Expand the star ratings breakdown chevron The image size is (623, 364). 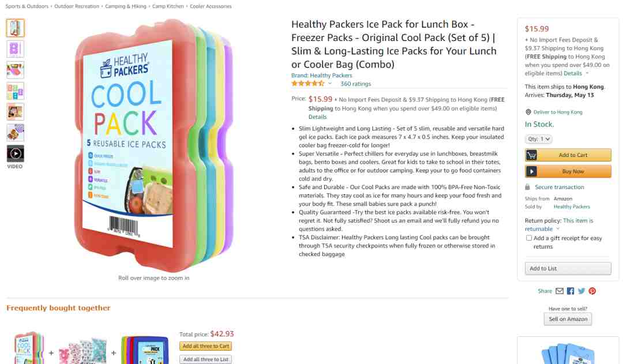pos(330,84)
